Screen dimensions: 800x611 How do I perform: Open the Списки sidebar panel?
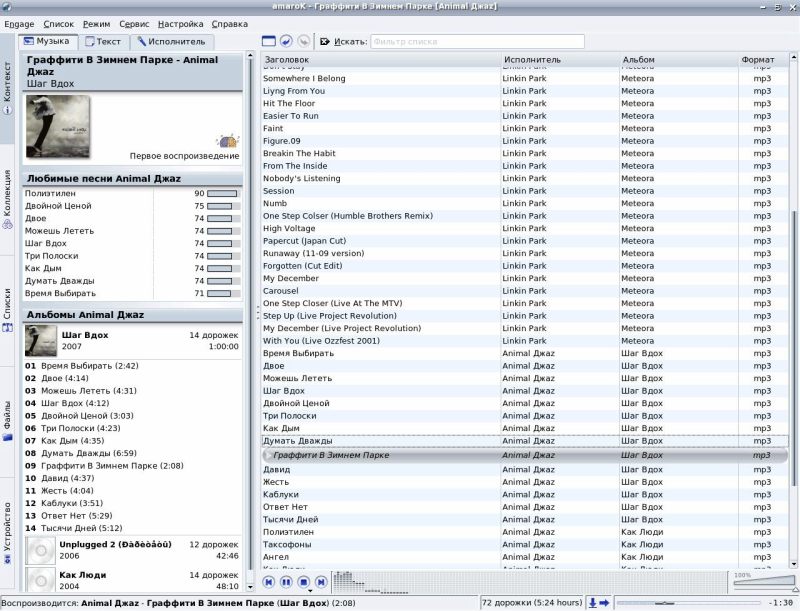(7, 310)
